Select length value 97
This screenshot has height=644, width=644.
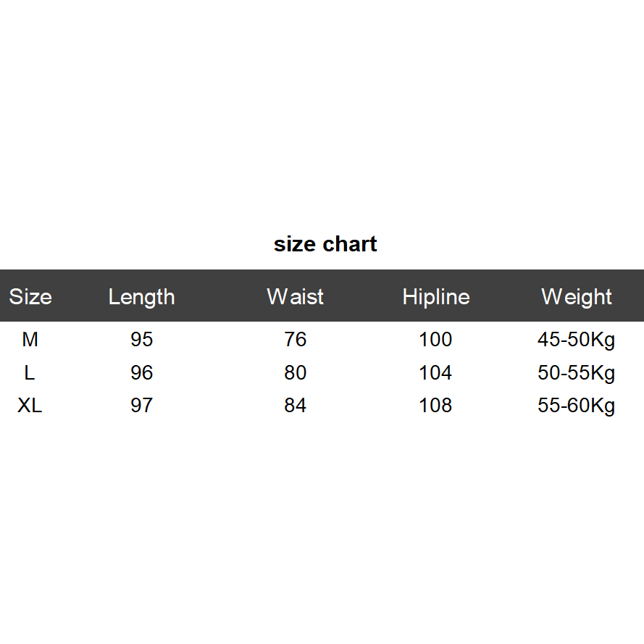[x=142, y=406]
